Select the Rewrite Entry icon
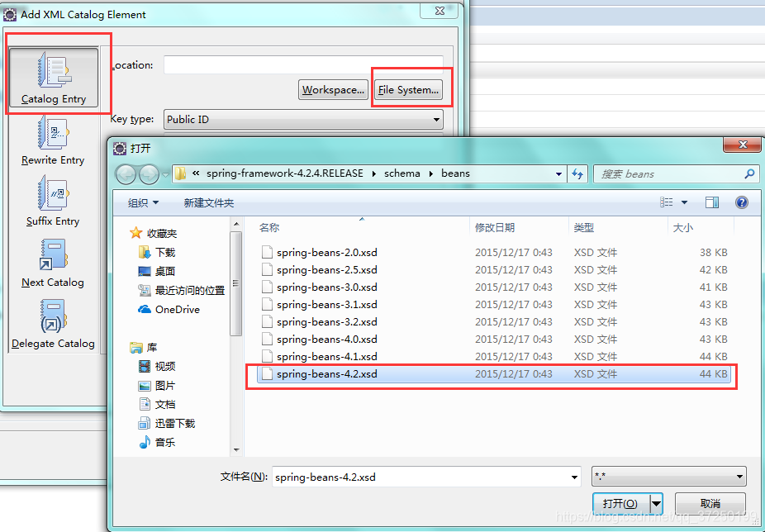The image size is (765, 532). 53,140
